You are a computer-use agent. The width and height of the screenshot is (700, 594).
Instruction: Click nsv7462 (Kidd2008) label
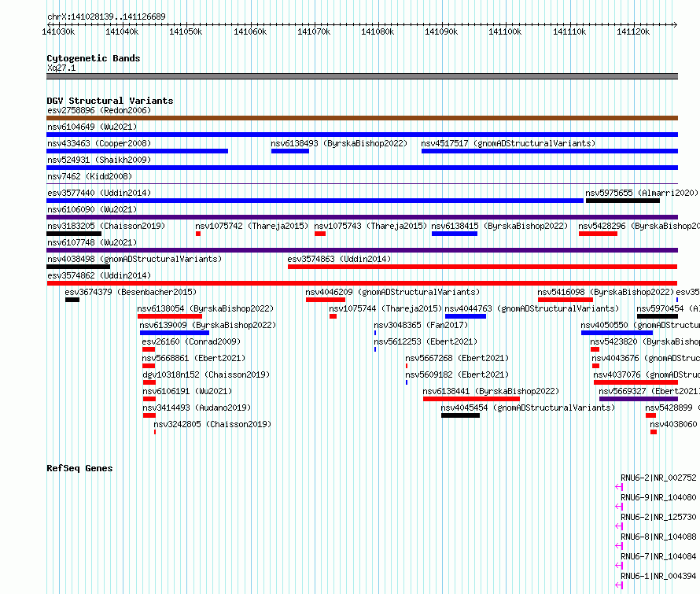click(90, 176)
